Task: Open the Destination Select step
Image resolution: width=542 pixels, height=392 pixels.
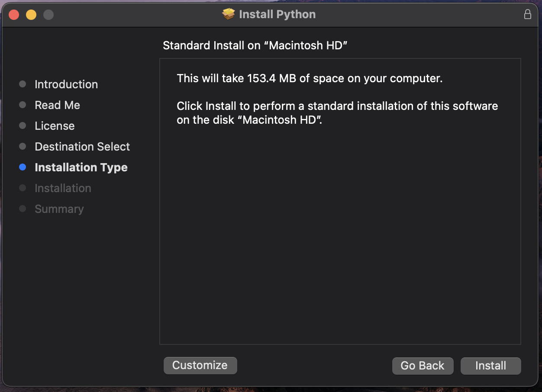Action: (x=82, y=146)
